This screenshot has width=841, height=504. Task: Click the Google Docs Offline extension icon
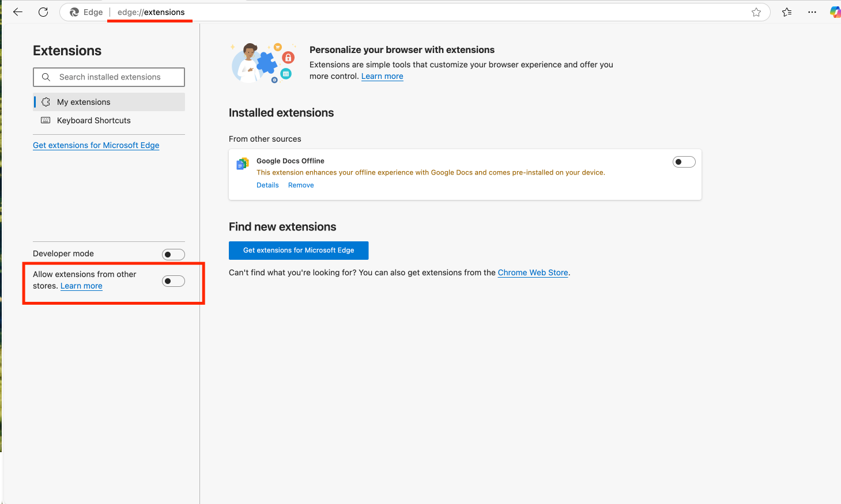point(243,164)
